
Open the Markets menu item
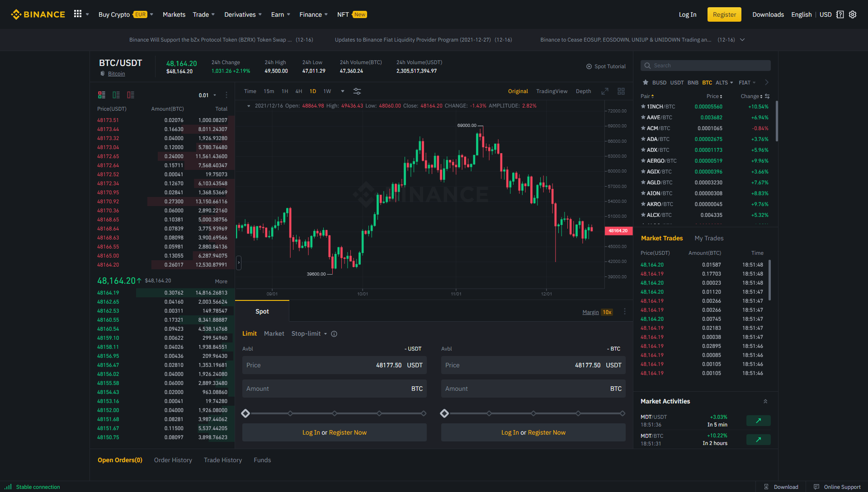174,14
